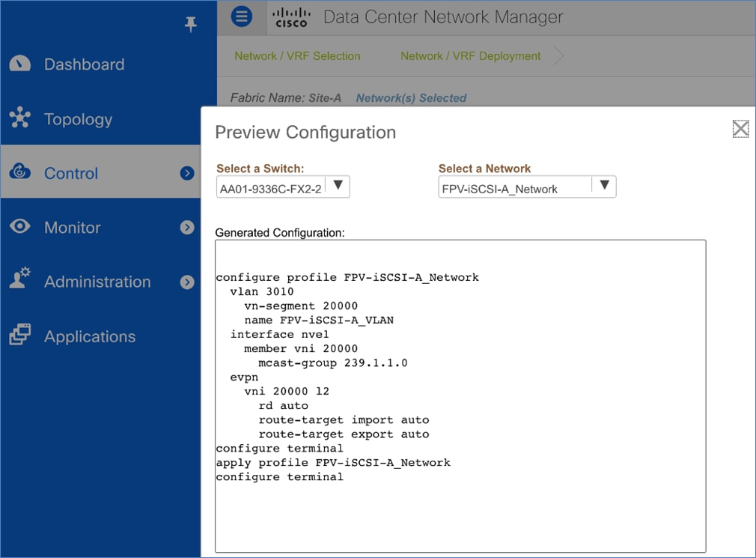Click the 'Select a Switch:' label
The height and width of the screenshot is (558, 756).
tap(260, 169)
